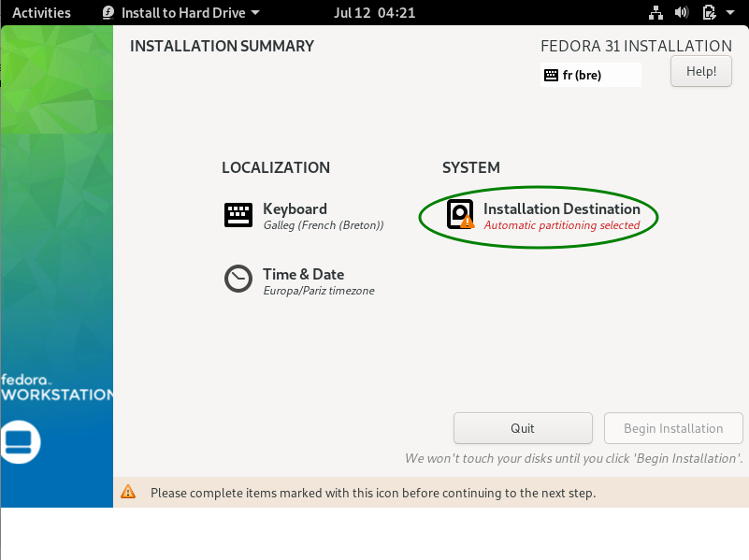Screen dimensions: 749x560
Task: Click the 'Please complete items marked' warning message
Action: point(373,493)
